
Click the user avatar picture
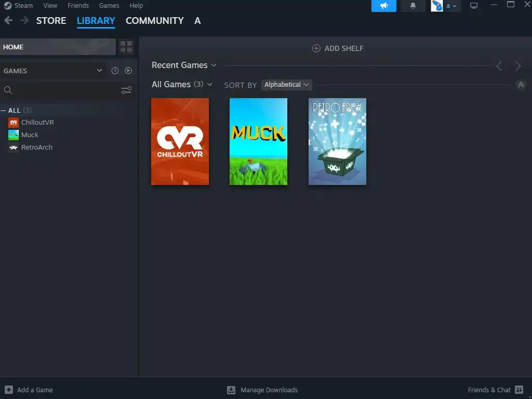click(x=436, y=6)
